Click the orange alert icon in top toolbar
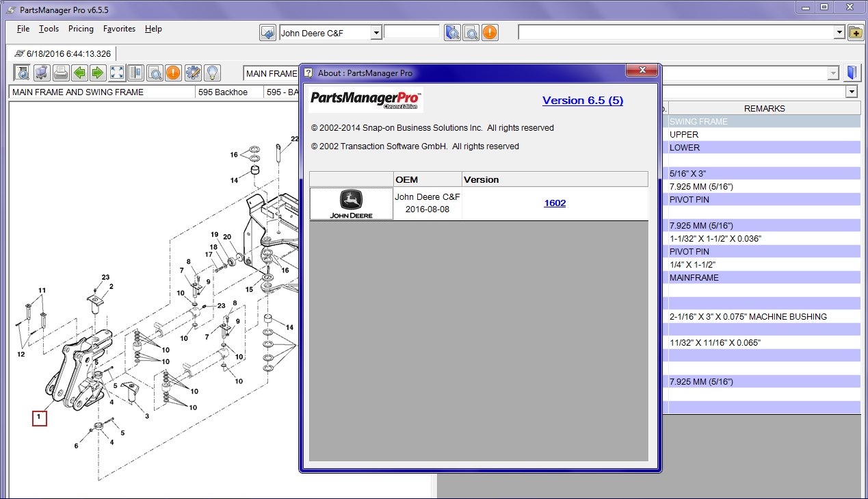The image size is (868, 499). tap(490, 32)
